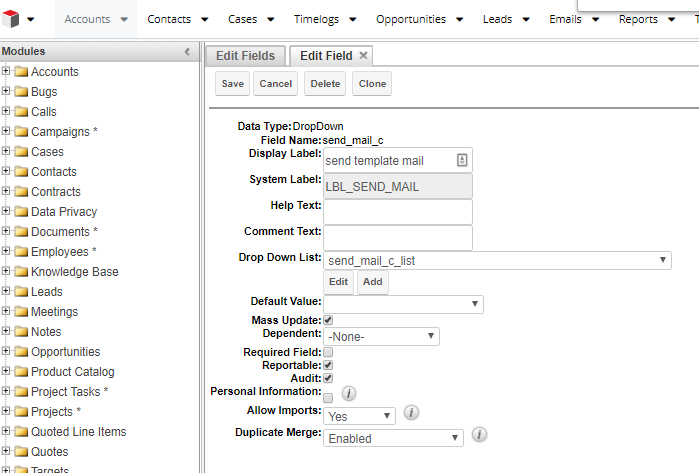Click the label picker icon in Display Label field
The width and height of the screenshot is (699, 473).
[x=462, y=160]
